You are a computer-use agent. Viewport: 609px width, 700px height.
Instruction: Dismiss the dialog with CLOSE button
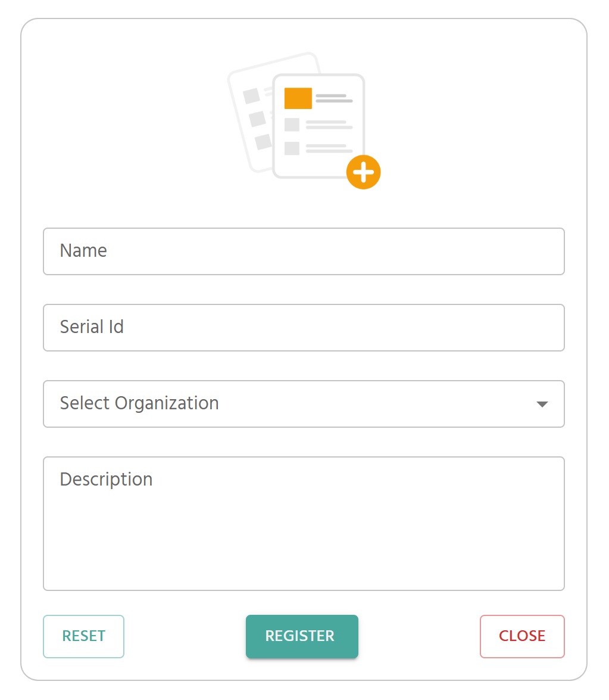522,636
